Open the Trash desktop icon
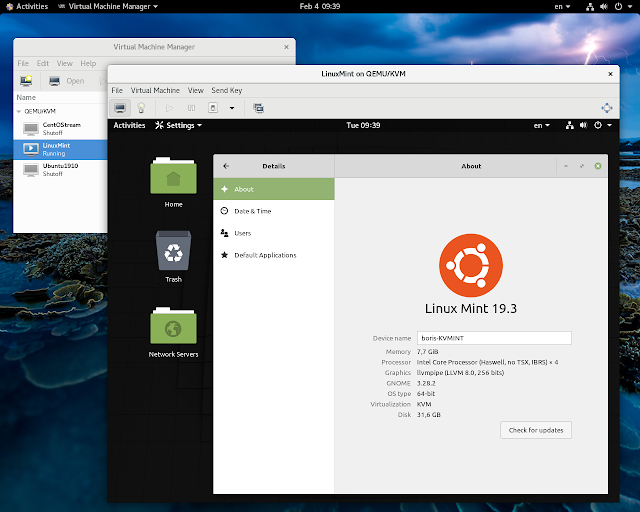Viewport: 640px width, 512px height. pyautogui.click(x=173, y=256)
